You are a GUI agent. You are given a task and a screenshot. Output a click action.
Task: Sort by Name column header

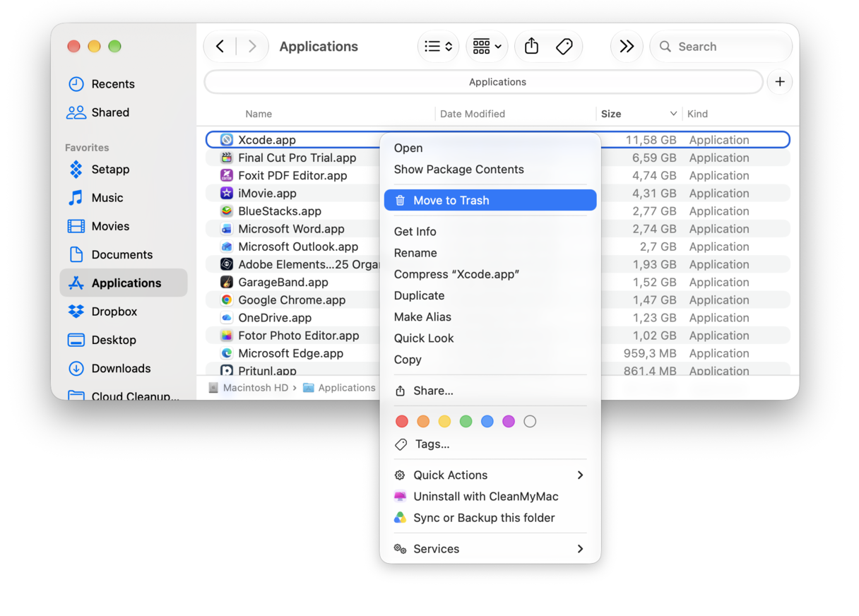(x=259, y=114)
